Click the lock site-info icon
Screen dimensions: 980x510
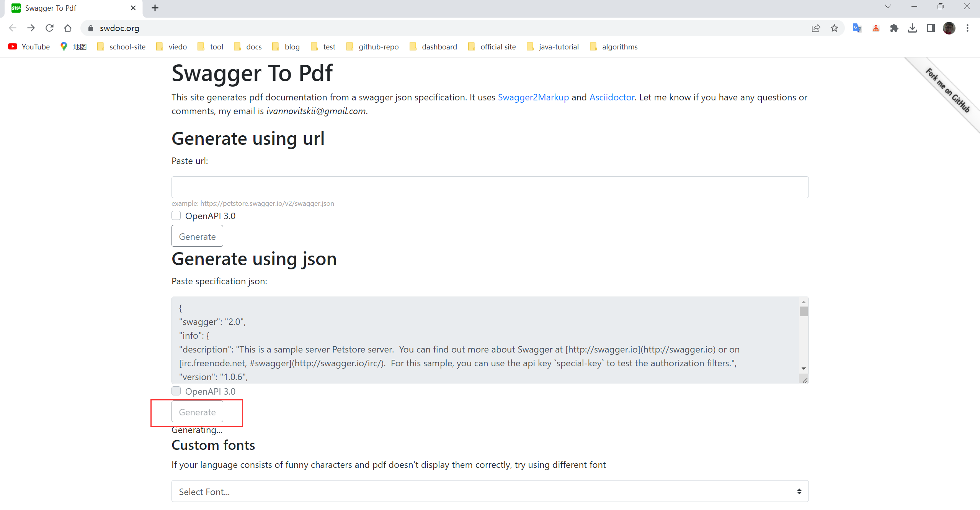(91, 28)
